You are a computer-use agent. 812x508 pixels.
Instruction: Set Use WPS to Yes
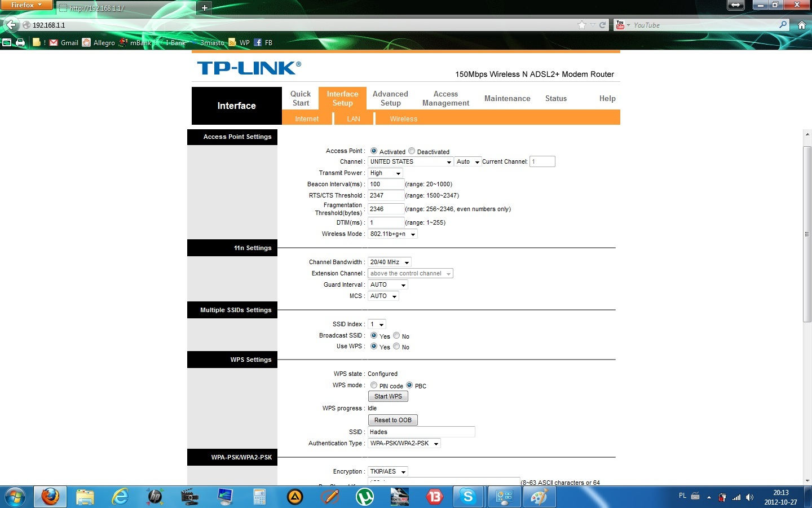[374, 346]
